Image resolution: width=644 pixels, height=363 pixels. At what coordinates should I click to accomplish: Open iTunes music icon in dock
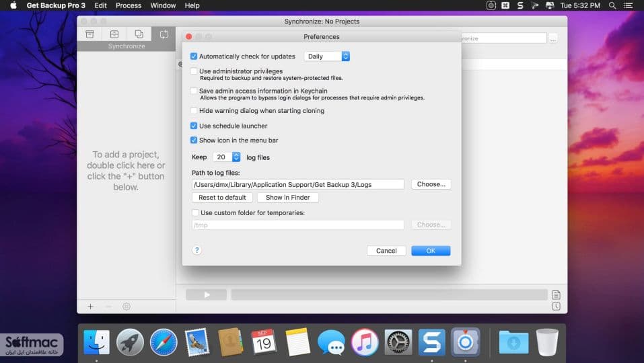coord(364,342)
